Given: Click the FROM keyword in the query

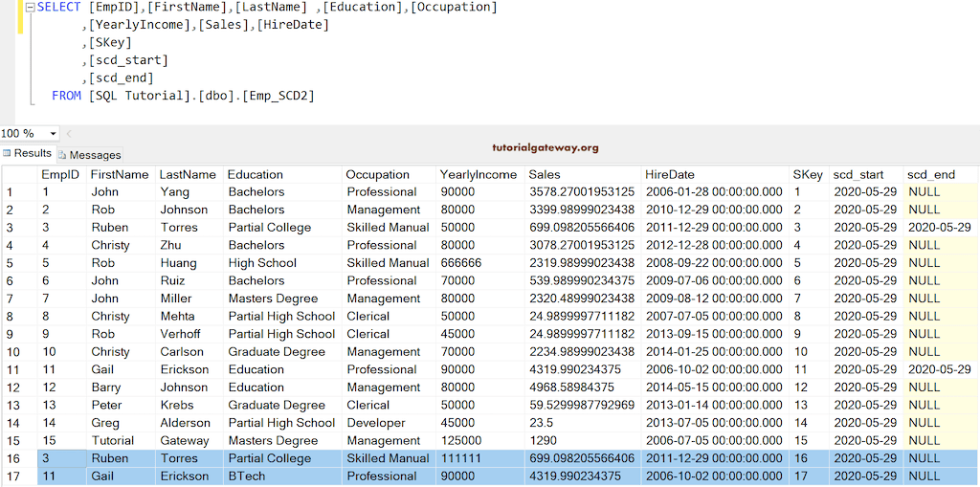Looking at the screenshot, I should [66, 96].
